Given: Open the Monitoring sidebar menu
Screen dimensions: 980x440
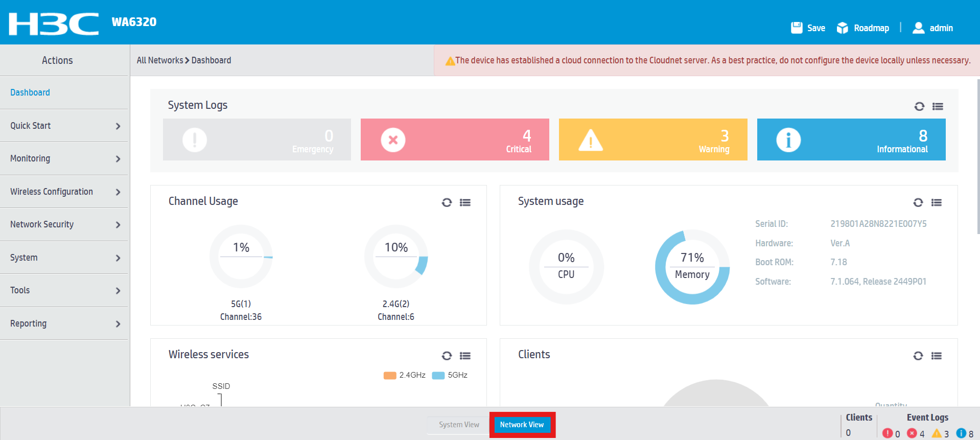Looking at the screenshot, I should click(x=64, y=158).
